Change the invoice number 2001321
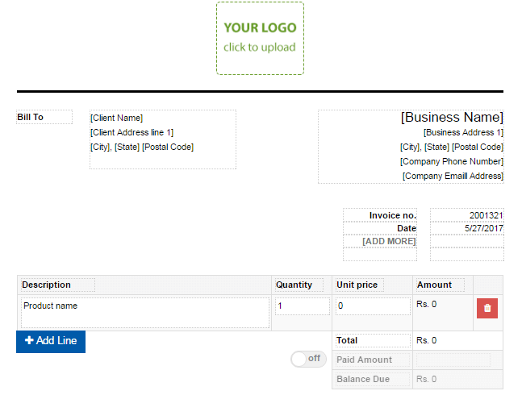This screenshot has height=420, width=522. click(466, 215)
